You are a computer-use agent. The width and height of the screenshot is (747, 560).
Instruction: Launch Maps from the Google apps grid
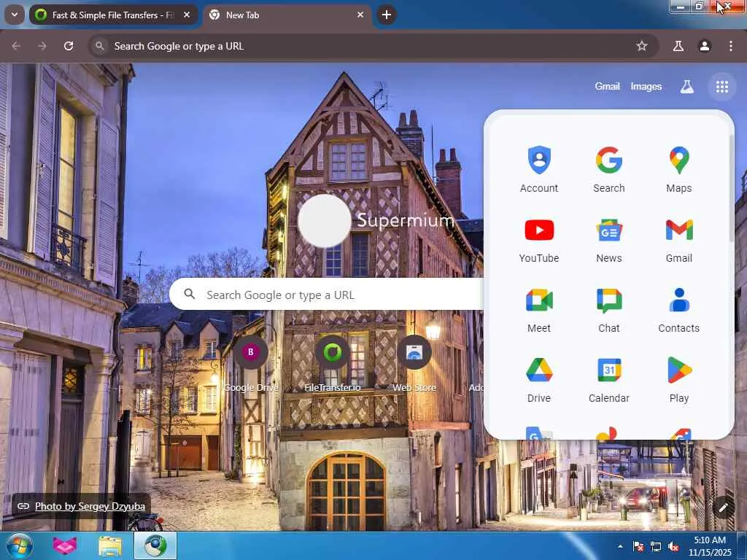pyautogui.click(x=679, y=169)
